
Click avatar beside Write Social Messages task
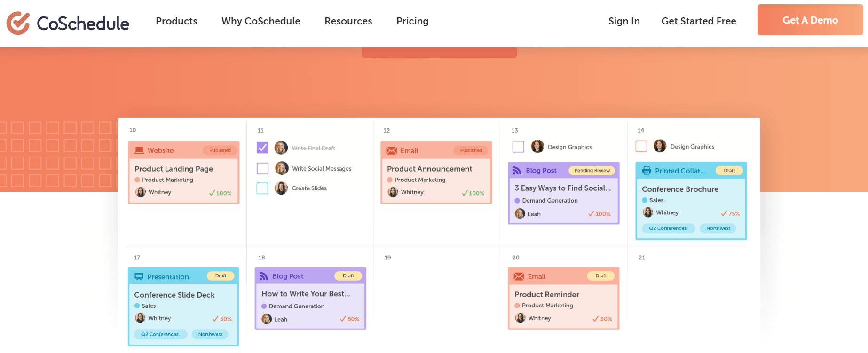click(x=282, y=168)
